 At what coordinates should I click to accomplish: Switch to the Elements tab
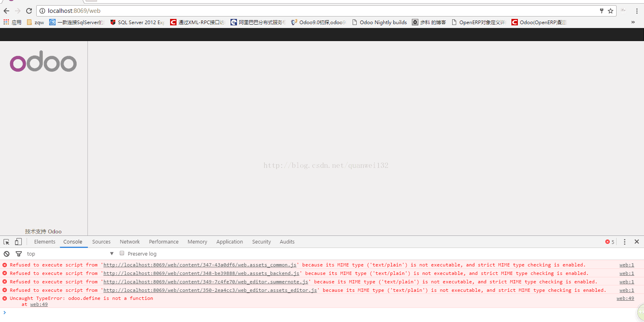click(45, 242)
